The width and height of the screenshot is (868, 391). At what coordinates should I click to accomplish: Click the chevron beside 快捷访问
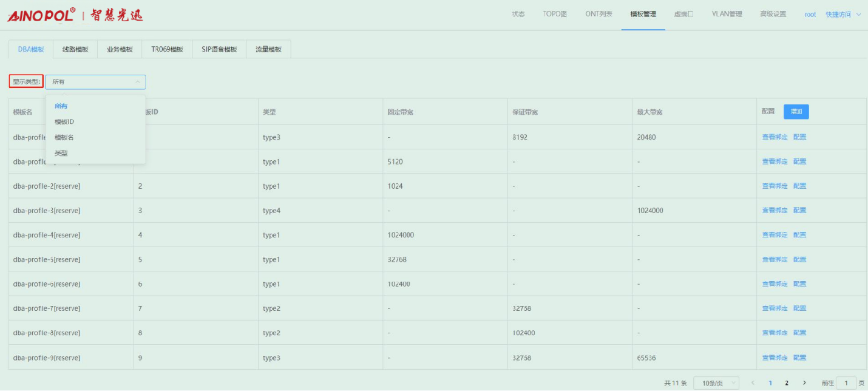point(858,15)
